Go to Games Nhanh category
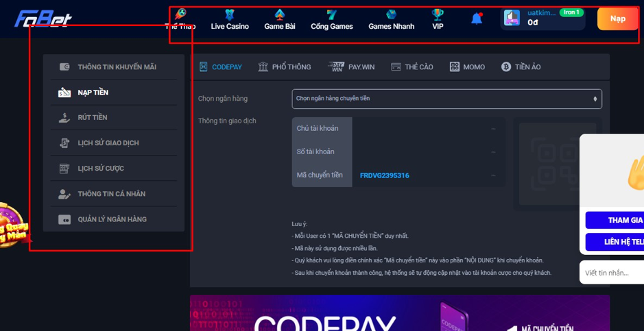Viewport: 644px width, 331px height. [391, 20]
